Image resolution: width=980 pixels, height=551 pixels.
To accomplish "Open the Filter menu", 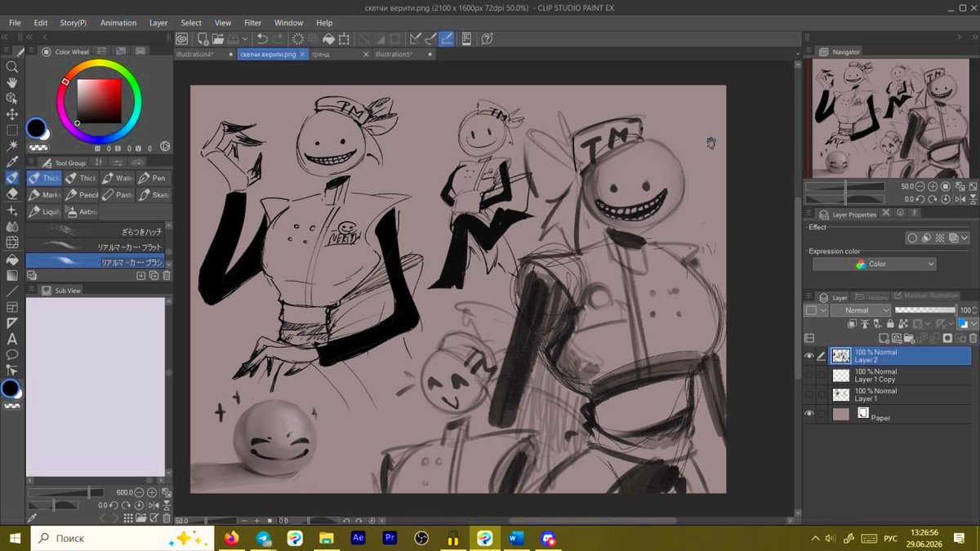I will click(x=253, y=23).
